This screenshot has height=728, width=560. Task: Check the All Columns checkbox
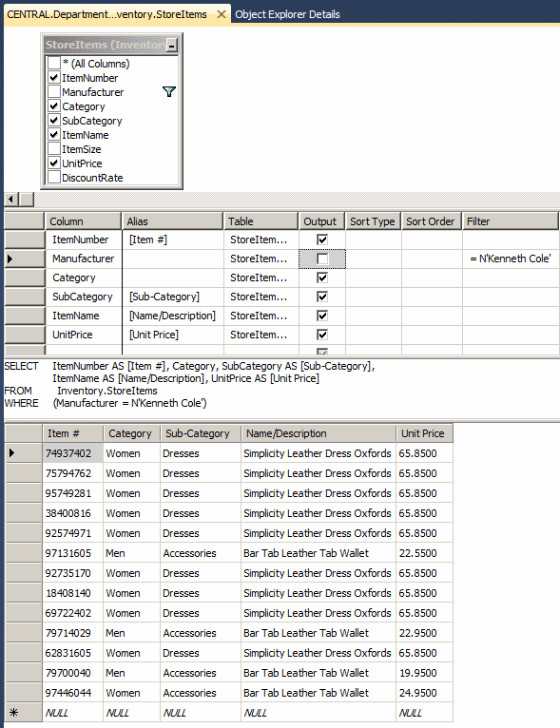click(x=54, y=63)
